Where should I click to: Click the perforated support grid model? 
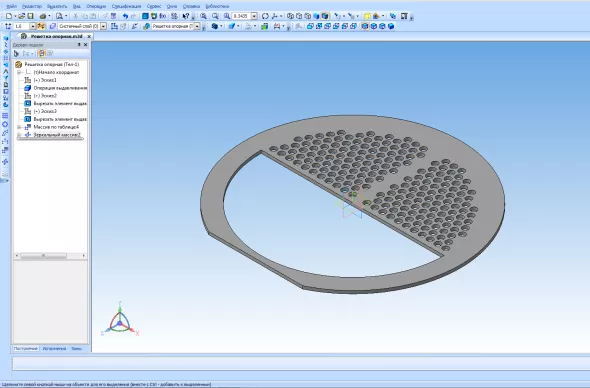point(353,204)
